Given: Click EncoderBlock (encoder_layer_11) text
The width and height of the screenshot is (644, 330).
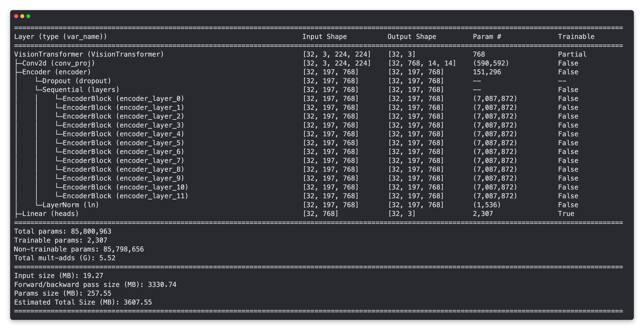Looking at the screenshot, I should click(125, 196).
